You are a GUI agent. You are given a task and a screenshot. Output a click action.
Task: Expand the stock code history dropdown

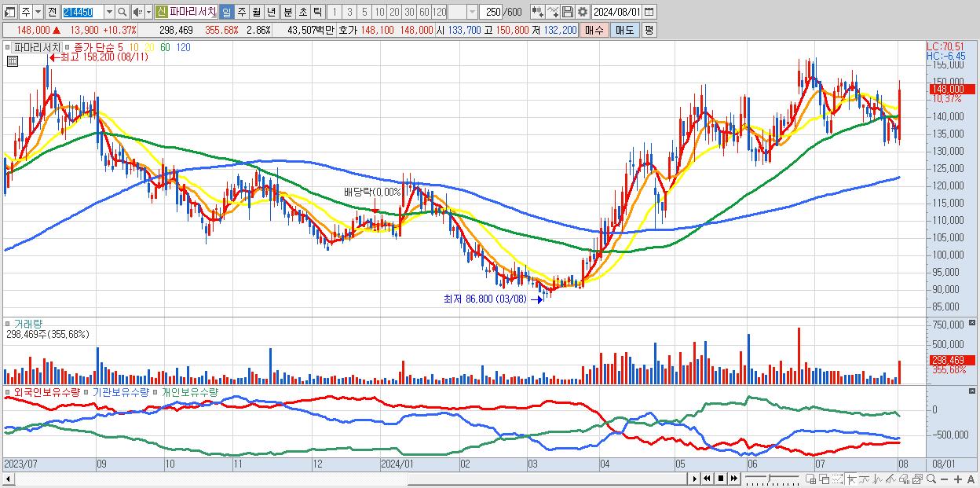click(109, 13)
